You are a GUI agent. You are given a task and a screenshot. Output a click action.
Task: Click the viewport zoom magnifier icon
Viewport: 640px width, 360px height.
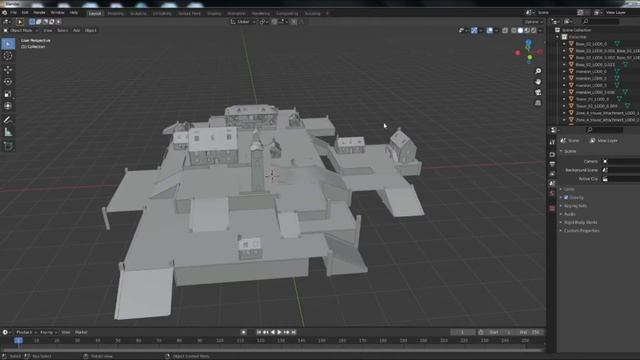point(538,71)
